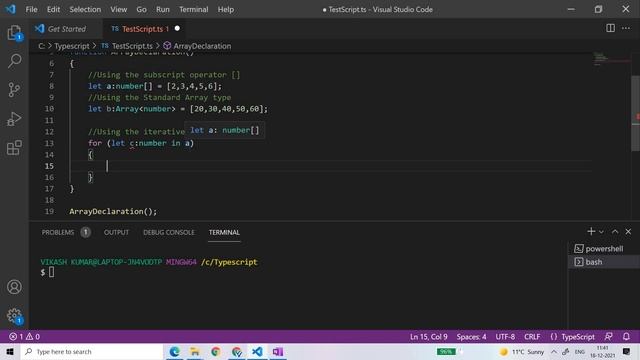640x360 pixels.
Task: Open the first Google Chrome taskbar icon
Action: pyautogui.click(x=216, y=351)
